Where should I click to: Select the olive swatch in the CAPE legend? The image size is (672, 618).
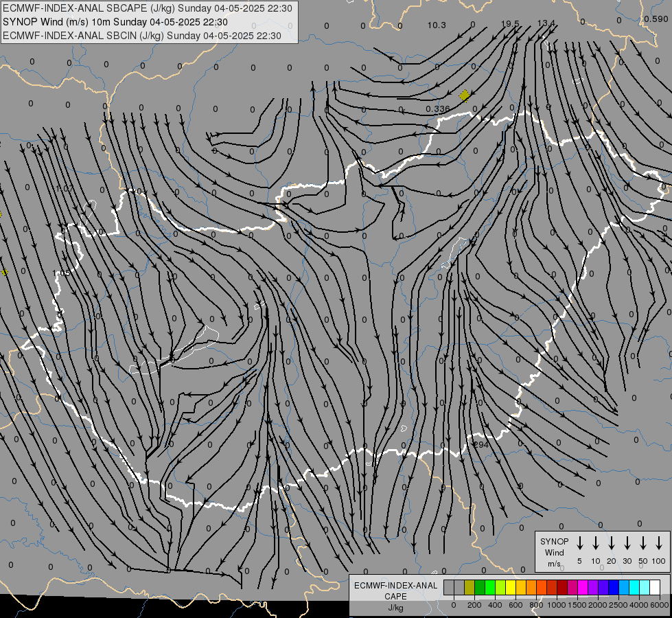click(470, 587)
